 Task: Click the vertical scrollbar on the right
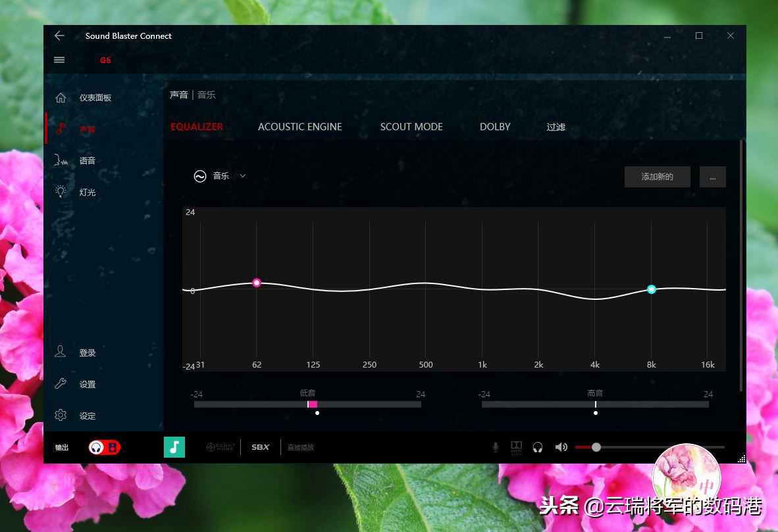(741, 265)
